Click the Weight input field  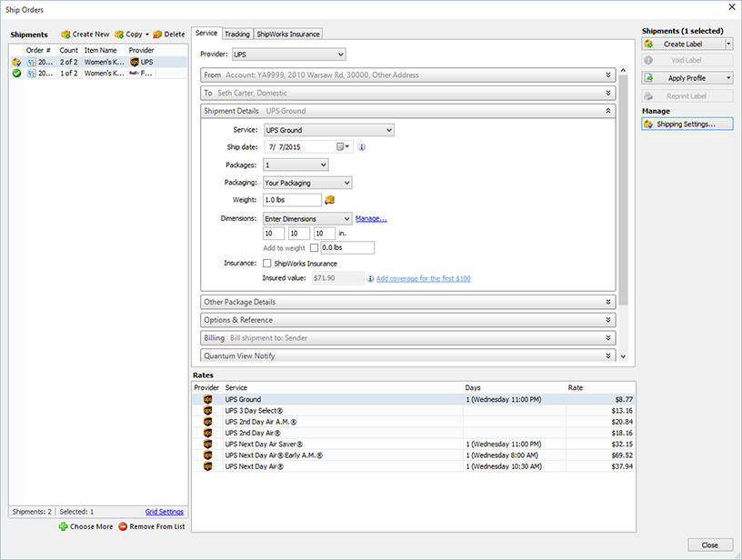[x=292, y=200]
